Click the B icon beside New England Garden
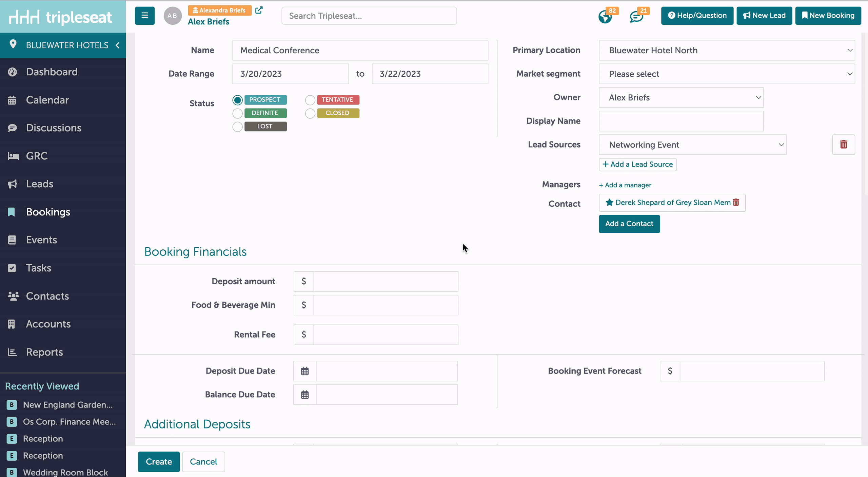Image resolution: width=868 pixels, height=477 pixels. pyautogui.click(x=12, y=404)
